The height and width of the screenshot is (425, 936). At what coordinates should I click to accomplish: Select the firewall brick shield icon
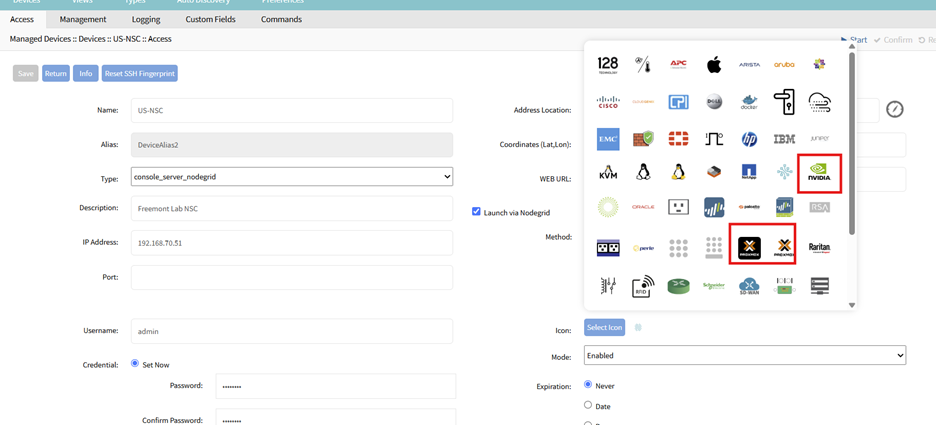643,139
